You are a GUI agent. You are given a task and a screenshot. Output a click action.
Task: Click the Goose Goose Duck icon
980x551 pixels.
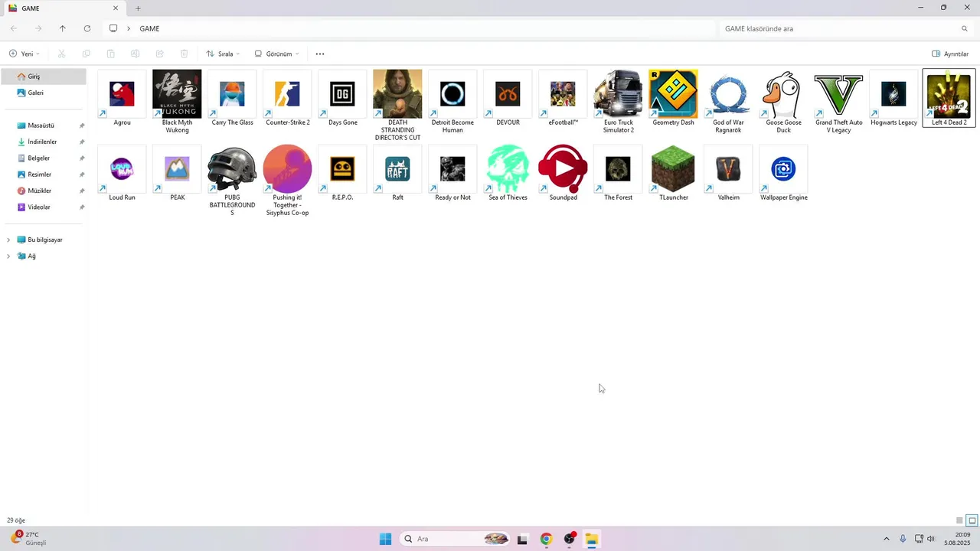click(x=783, y=94)
